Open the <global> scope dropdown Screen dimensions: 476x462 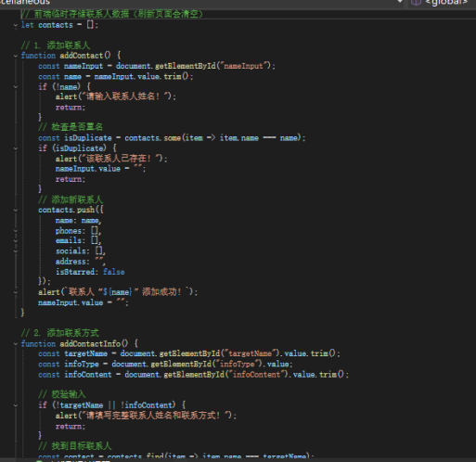coord(445,3)
